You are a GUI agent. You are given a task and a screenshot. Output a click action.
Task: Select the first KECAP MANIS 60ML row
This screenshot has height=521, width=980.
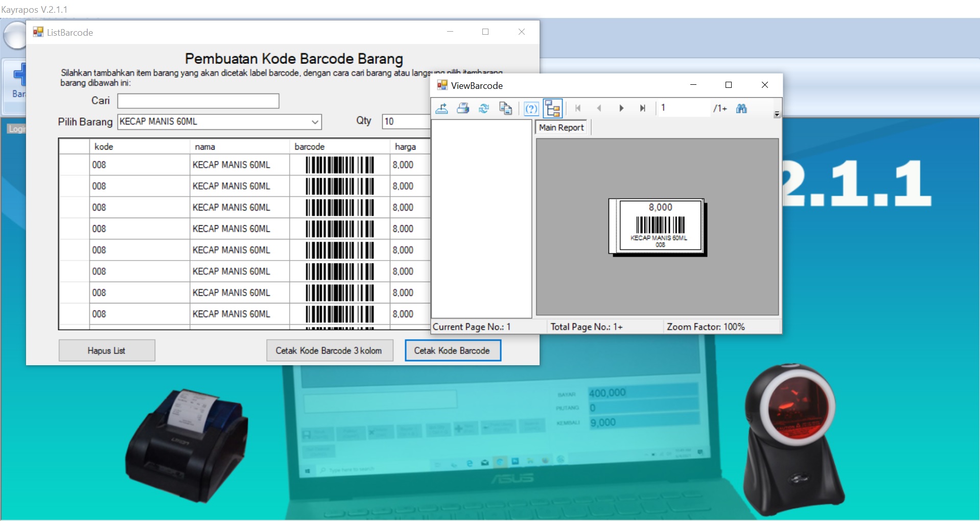pos(231,165)
